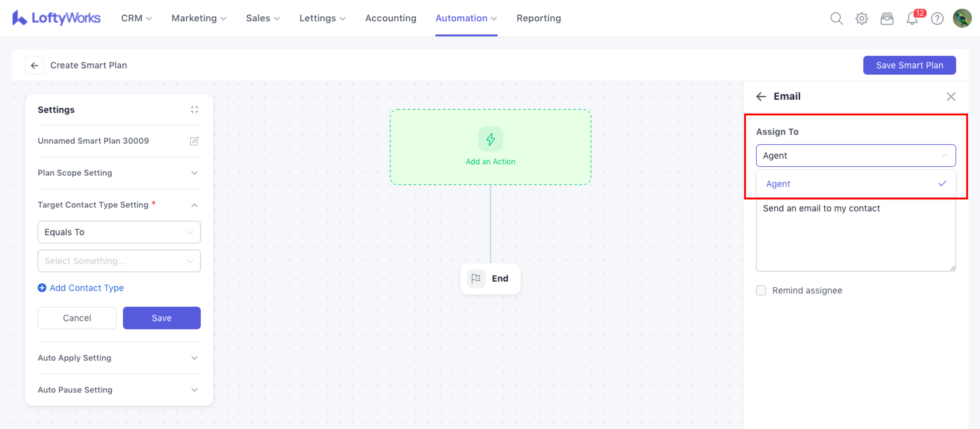Open the settings gear icon
The height and width of the screenshot is (429, 980).
pyautogui.click(x=862, y=18)
